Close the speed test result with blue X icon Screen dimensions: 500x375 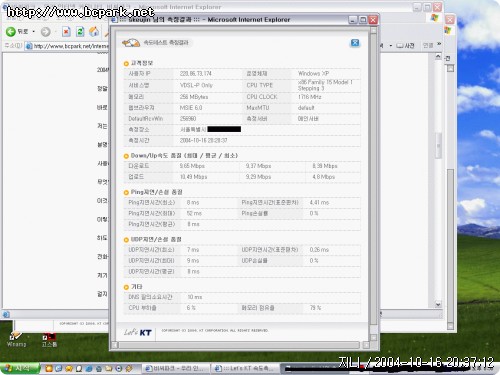[x=355, y=43]
